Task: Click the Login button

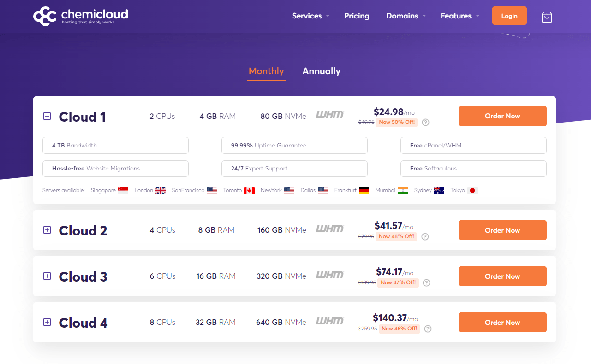Action: coord(509,16)
